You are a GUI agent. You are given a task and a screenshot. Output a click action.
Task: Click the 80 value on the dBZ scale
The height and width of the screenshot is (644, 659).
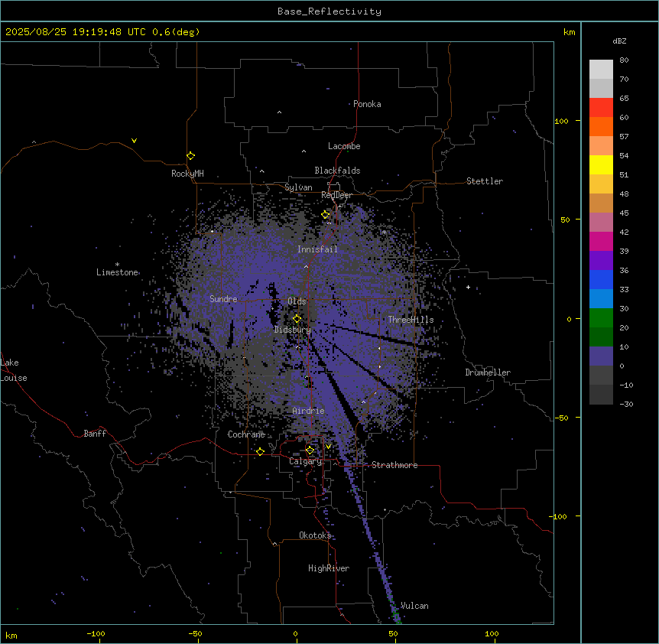coord(624,60)
